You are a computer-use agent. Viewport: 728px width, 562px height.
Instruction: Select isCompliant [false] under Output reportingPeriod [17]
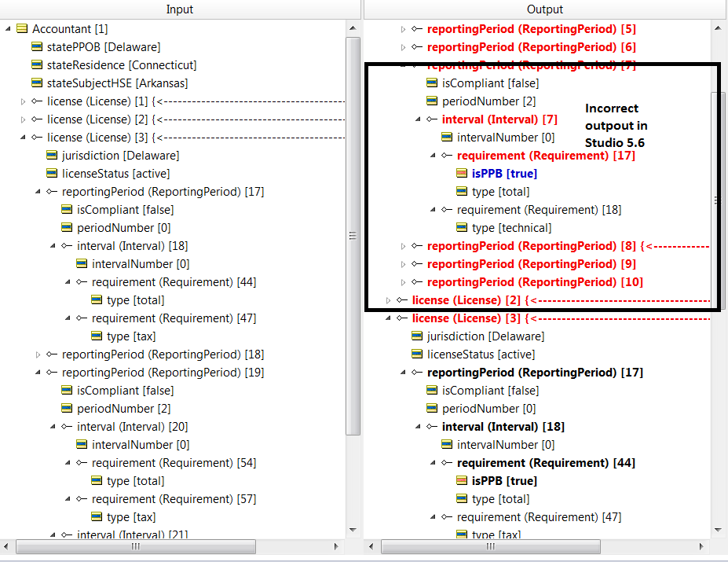tap(490, 391)
